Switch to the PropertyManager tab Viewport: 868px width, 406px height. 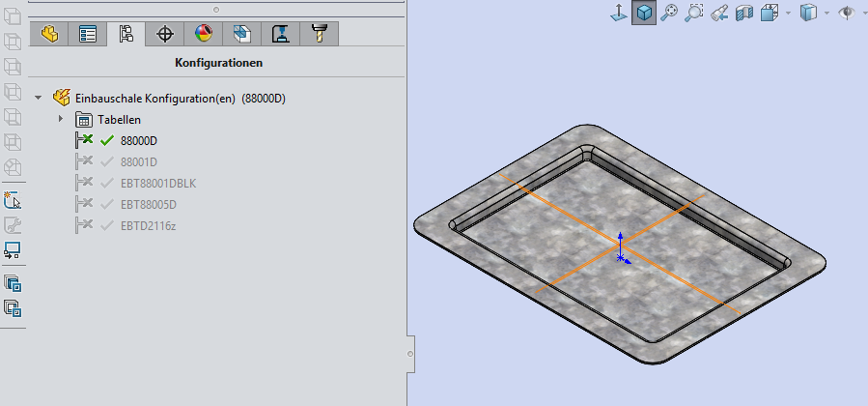(88, 35)
